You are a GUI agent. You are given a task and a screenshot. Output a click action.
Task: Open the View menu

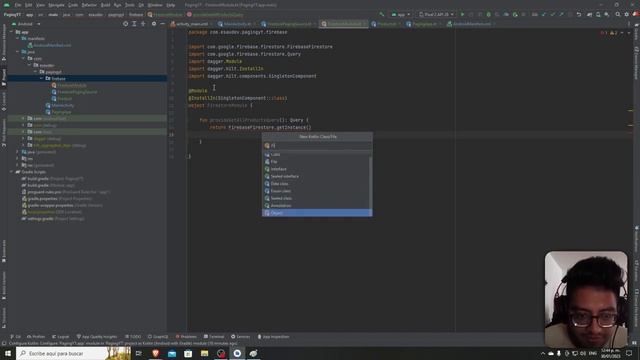[x=40, y=5]
